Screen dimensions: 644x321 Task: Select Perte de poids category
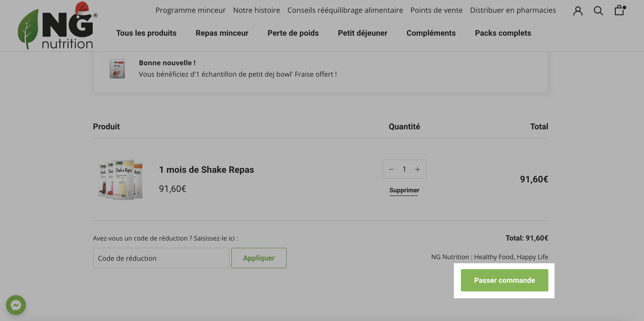click(293, 33)
